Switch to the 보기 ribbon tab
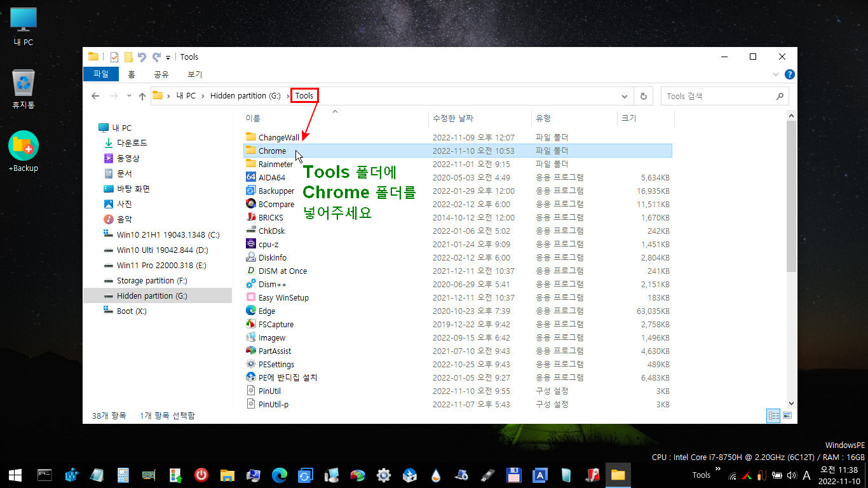Image resolution: width=868 pixels, height=488 pixels. [195, 74]
